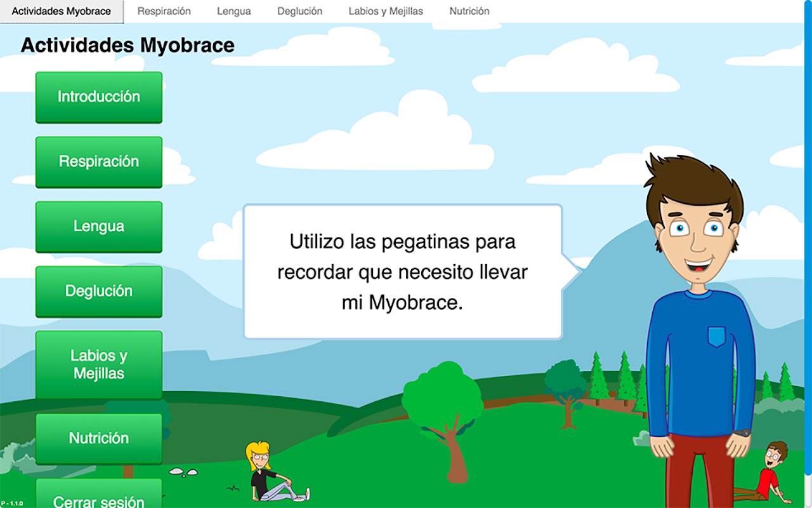Screen dimensions: 812x508
Task: Click the blonde girl sitting on the grass
Action: [x=277, y=472]
